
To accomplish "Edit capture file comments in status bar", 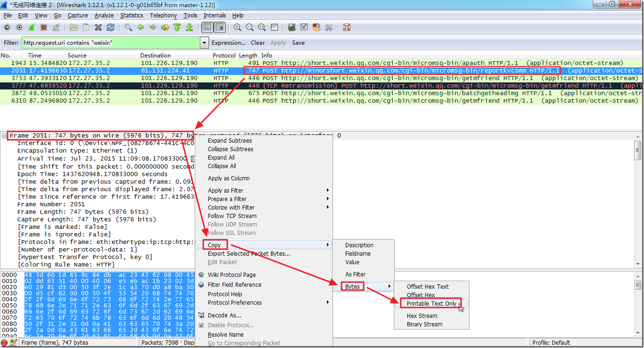I will point(14,343).
